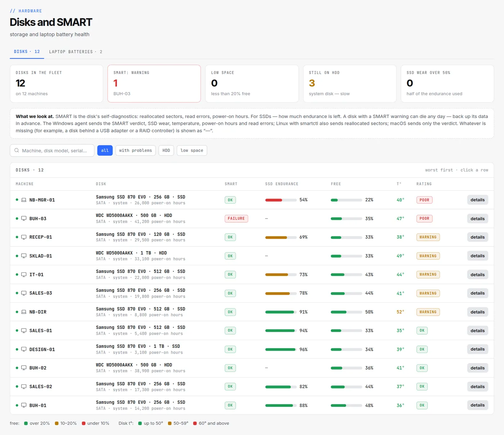This screenshot has width=504, height=435.
Task: Click the monitor icon next to BUH-01
Action: (24, 405)
